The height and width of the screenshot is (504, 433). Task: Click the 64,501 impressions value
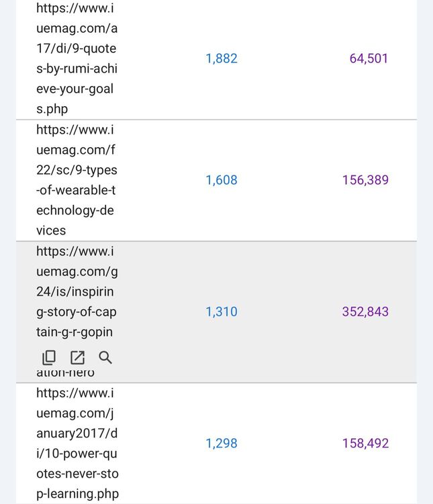[369, 58]
